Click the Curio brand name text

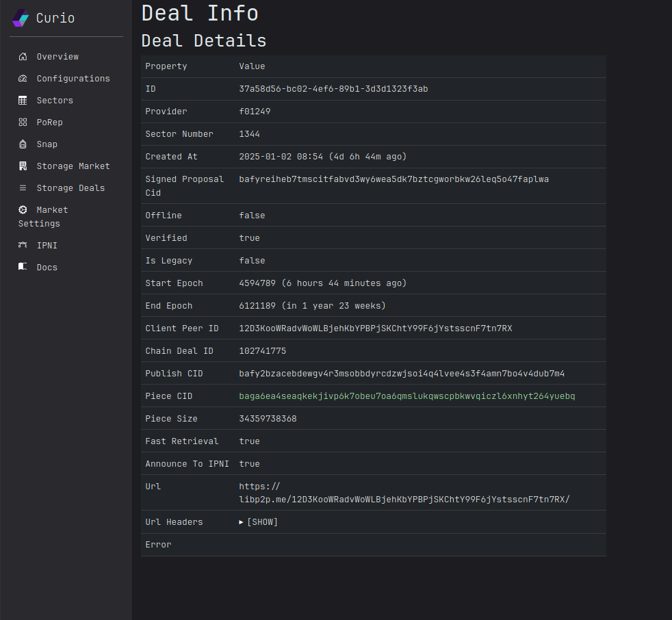(55, 18)
